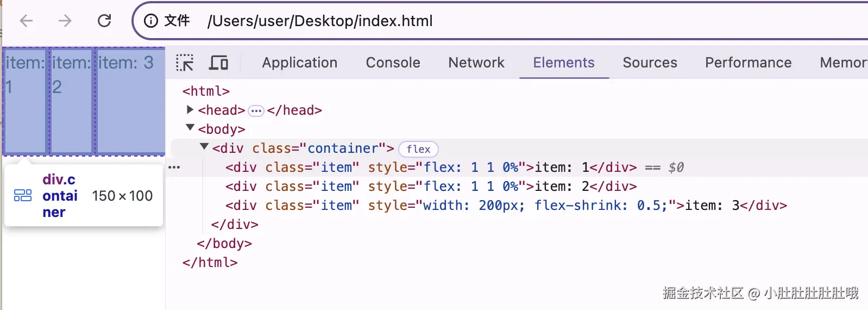868x310 pixels.
Task: Click 'item: 3' box in the page
Action: tap(131, 101)
